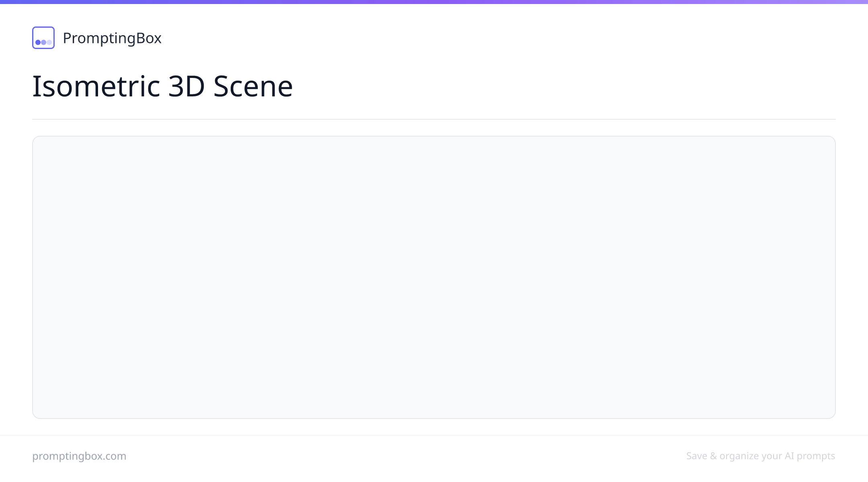
Task: Open the PromptingBox brand name link
Action: [112, 38]
